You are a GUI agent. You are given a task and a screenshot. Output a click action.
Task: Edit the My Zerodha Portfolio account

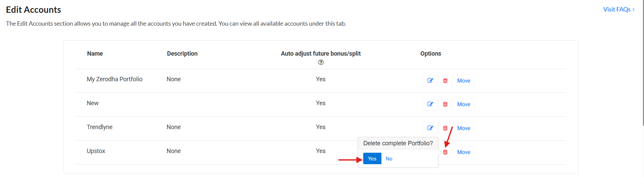(x=430, y=81)
